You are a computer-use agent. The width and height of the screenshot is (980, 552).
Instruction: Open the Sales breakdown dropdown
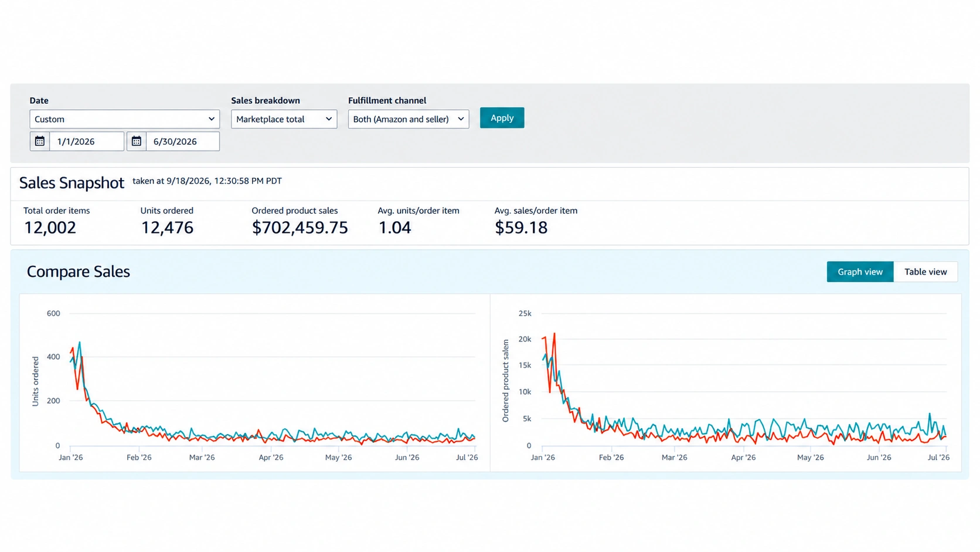pos(284,119)
